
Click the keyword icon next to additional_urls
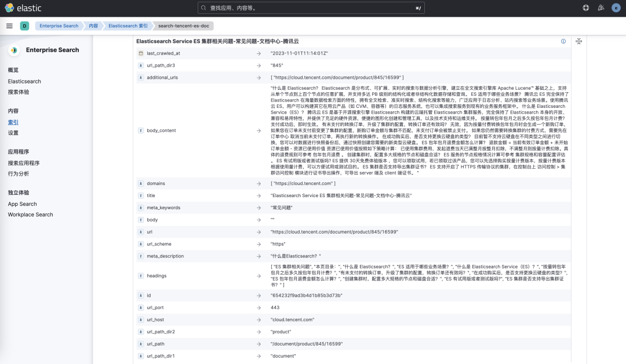[x=141, y=78]
